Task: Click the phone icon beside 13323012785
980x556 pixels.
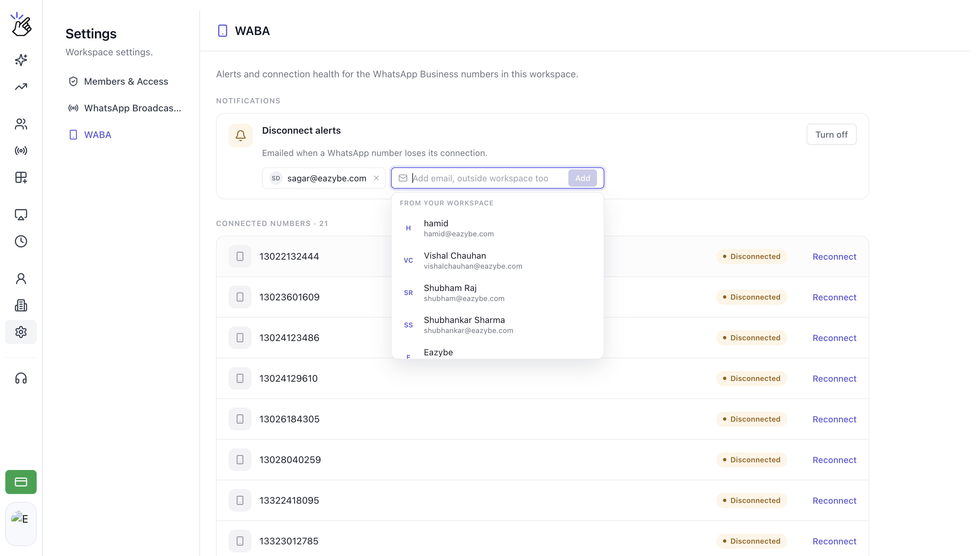Action: click(x=240, y=541)
